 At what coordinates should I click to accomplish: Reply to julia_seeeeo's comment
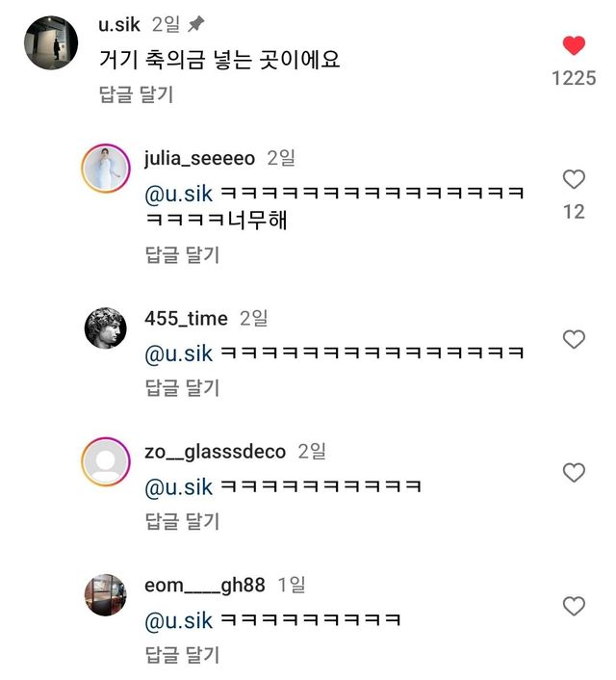tap(182, 254)
